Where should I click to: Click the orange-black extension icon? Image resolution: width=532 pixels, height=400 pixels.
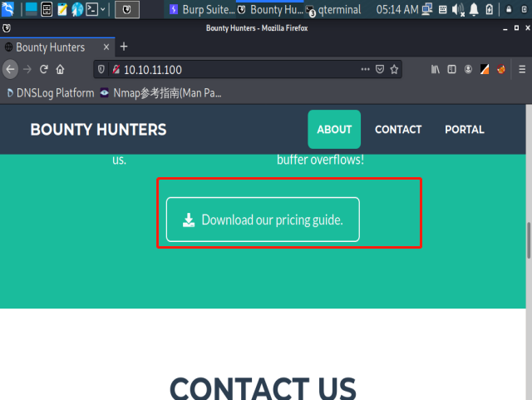coord(485,70)
